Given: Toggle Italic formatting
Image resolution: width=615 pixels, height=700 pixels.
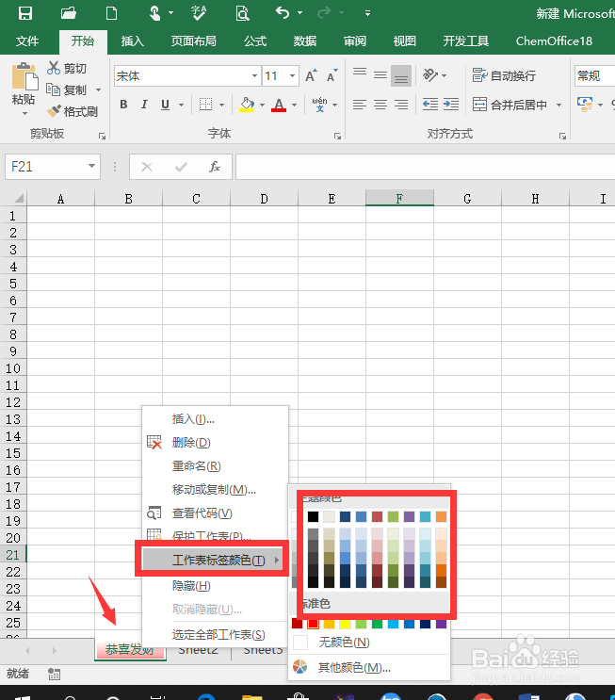Looking at the screenshot, I should click(144, 105).
